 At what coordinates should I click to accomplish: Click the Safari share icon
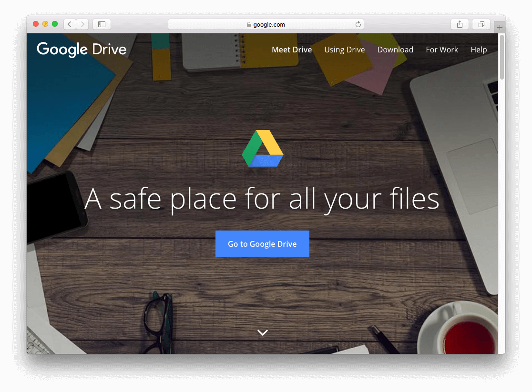(459, 24)
